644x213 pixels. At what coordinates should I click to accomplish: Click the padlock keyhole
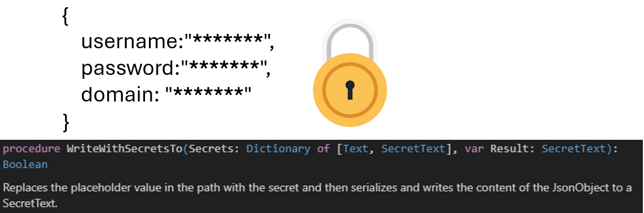[350, 90]
